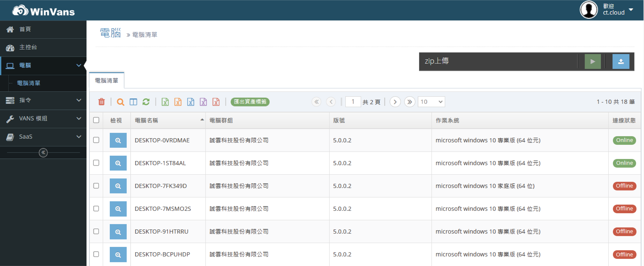This screenshot has width=644, height=266.
Task: Click the red trash delete icon
Action: coord(101,102)
